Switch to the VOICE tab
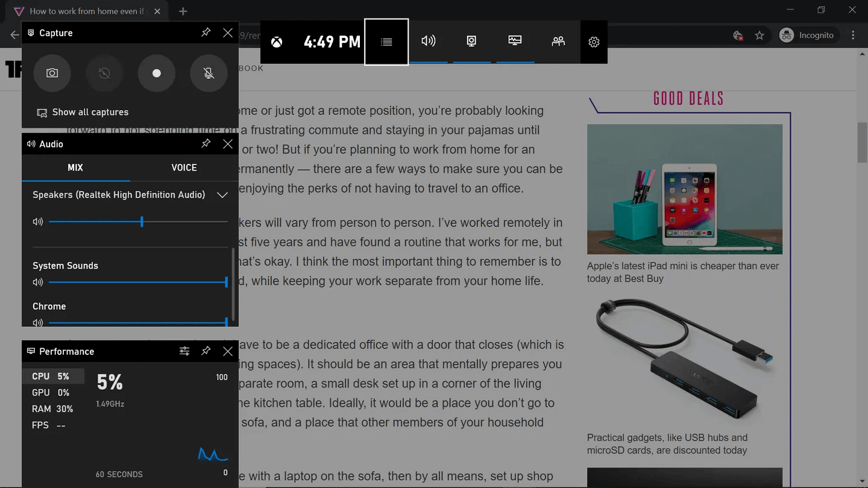The width and height of the screenshot is (868, 488). pos(184,167)
